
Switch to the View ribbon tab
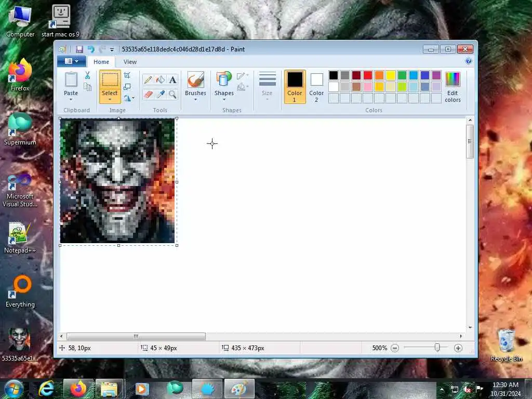130,62
